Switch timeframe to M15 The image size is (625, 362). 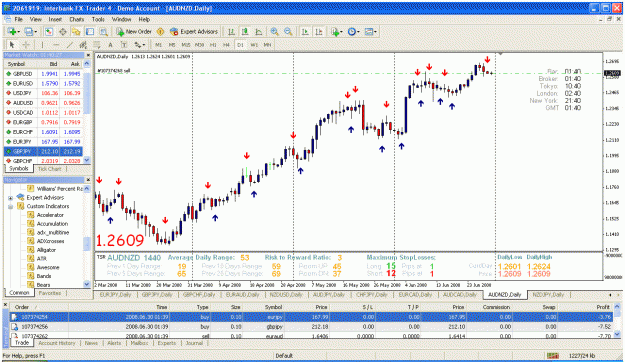tap(186, 45)
